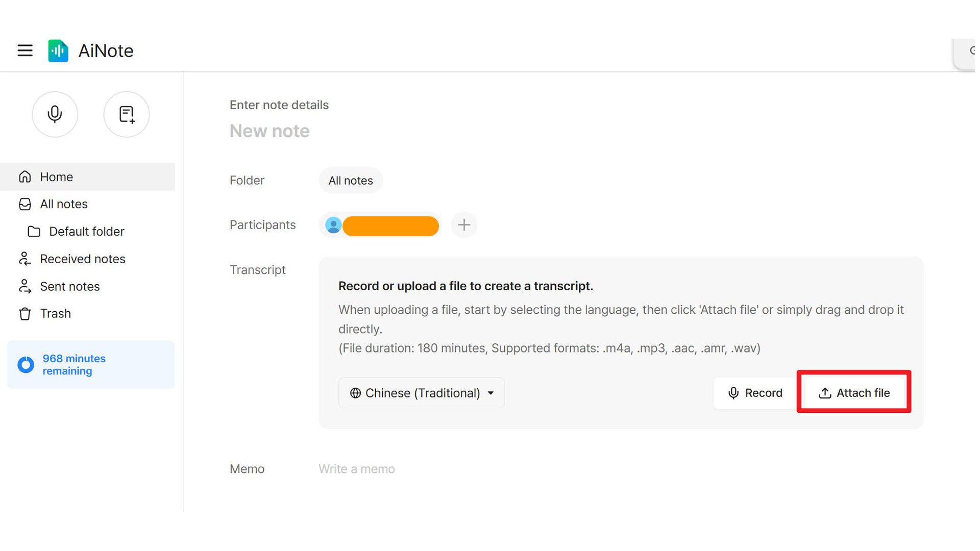The image size is (980, 551).
Task: Click the participant avatar icon
Action: pos(333,225)
